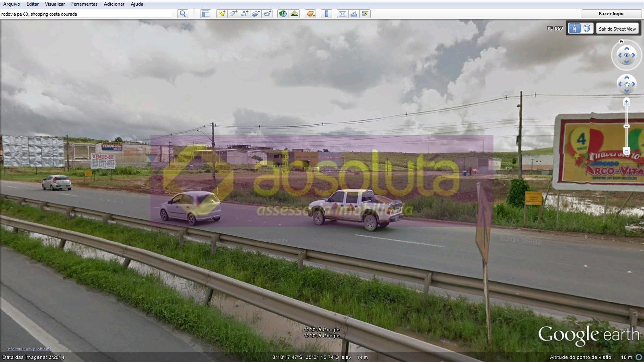Open the Editar menu
The image size is (644, 362).
(33, 4)
